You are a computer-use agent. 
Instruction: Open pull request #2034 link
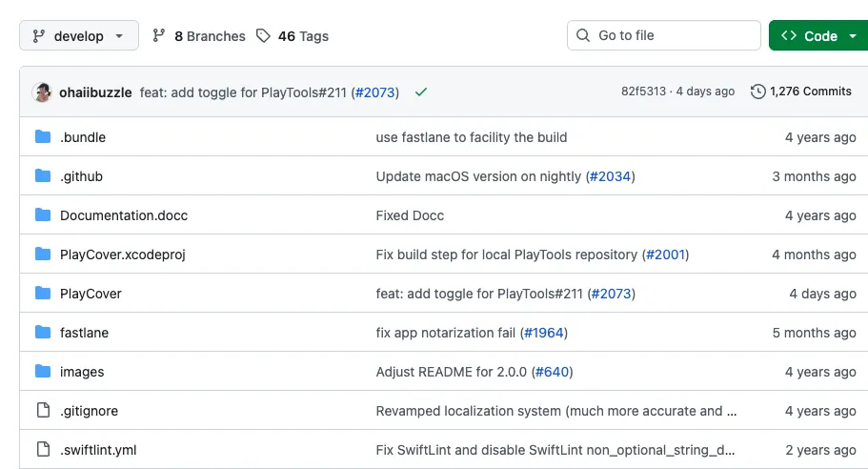[x=610, y=176]
